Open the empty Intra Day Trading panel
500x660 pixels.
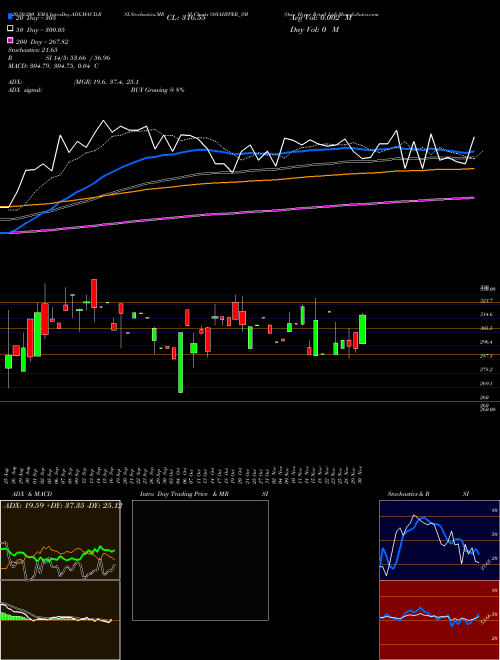200,560
